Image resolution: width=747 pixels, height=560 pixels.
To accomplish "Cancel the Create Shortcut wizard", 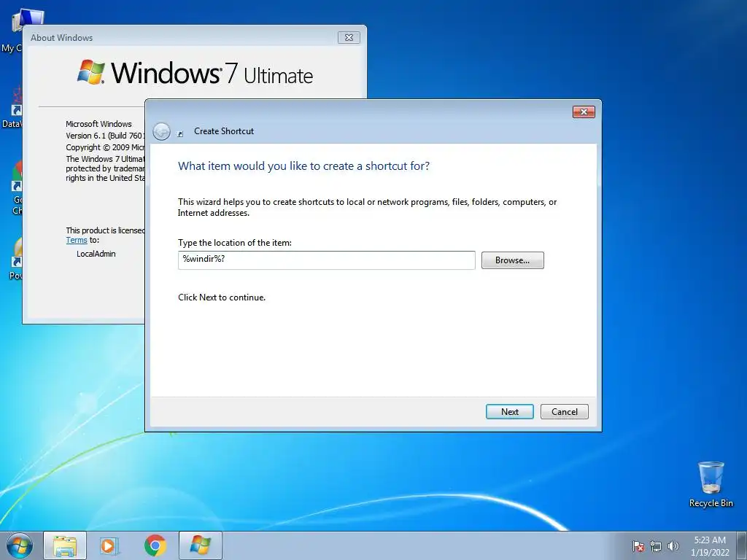I will pos(564,411).
